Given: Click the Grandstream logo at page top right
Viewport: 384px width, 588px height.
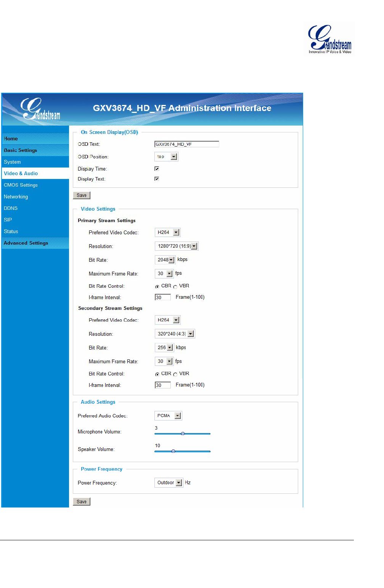Looking at the screenshot, I should (x=330, y=39).
